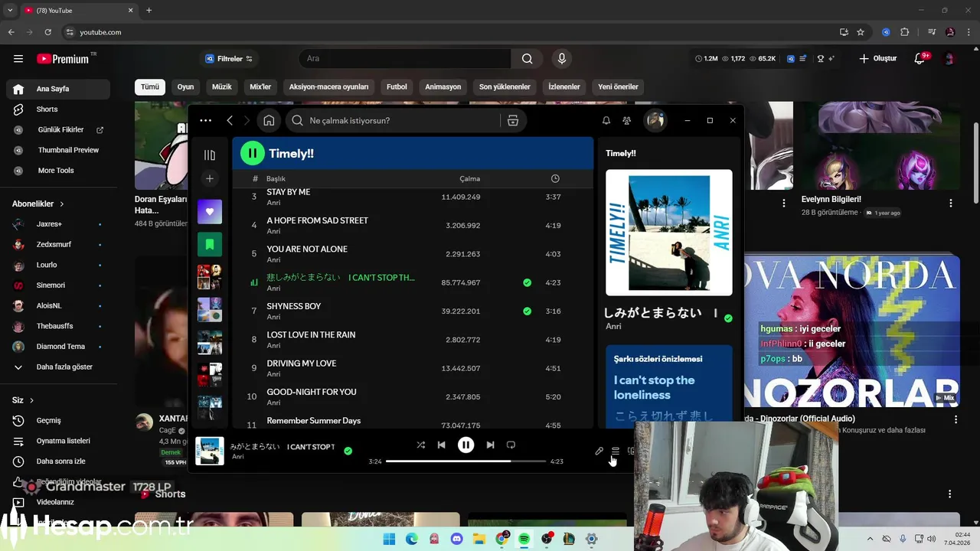Click the plus create-playlist icon in Spotify sidebar
This screenshot has height=551, width=980.
tap(210, 178)
